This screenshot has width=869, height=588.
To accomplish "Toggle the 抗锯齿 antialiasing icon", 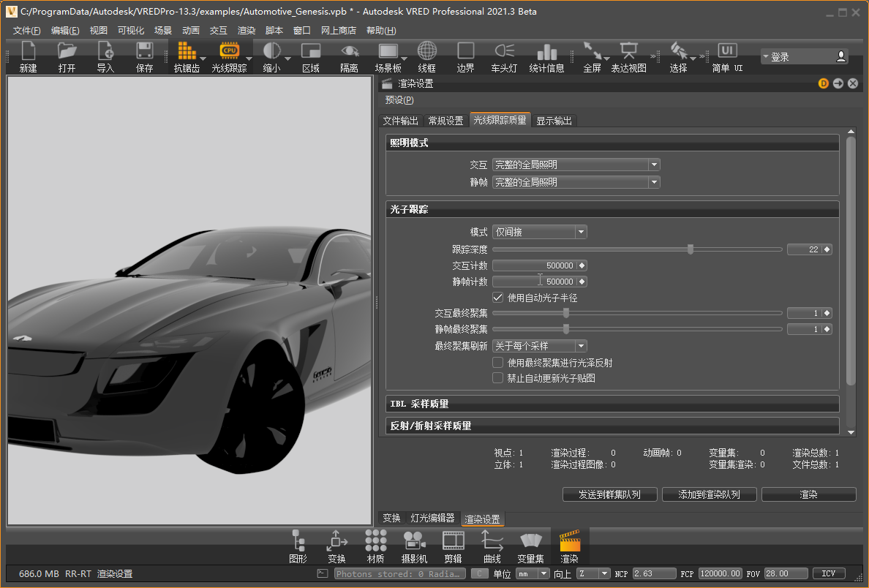I will pyautogui.click(x=187, y=51).
